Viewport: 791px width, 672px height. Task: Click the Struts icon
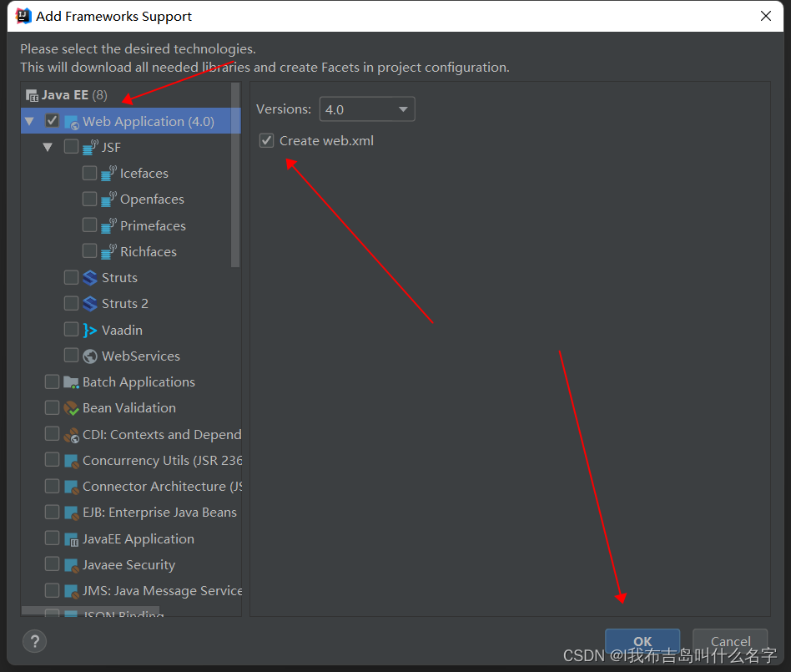(90, 278)
